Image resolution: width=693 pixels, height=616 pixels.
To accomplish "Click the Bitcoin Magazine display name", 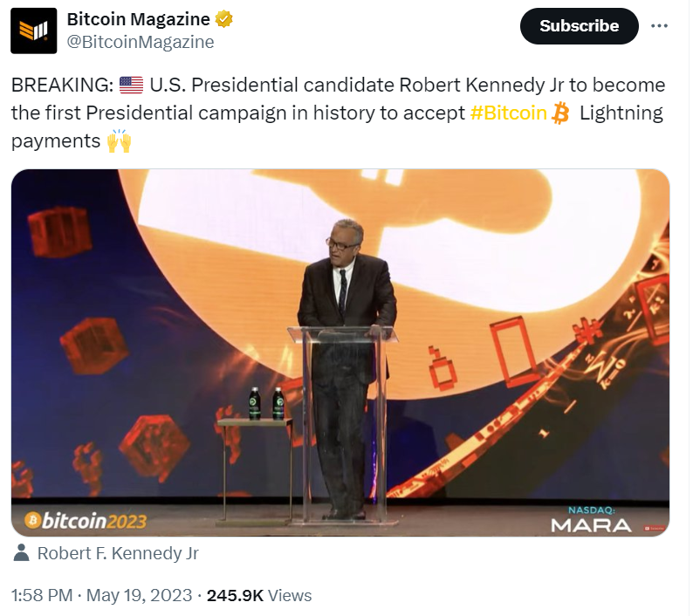I will tap(138, 19).
